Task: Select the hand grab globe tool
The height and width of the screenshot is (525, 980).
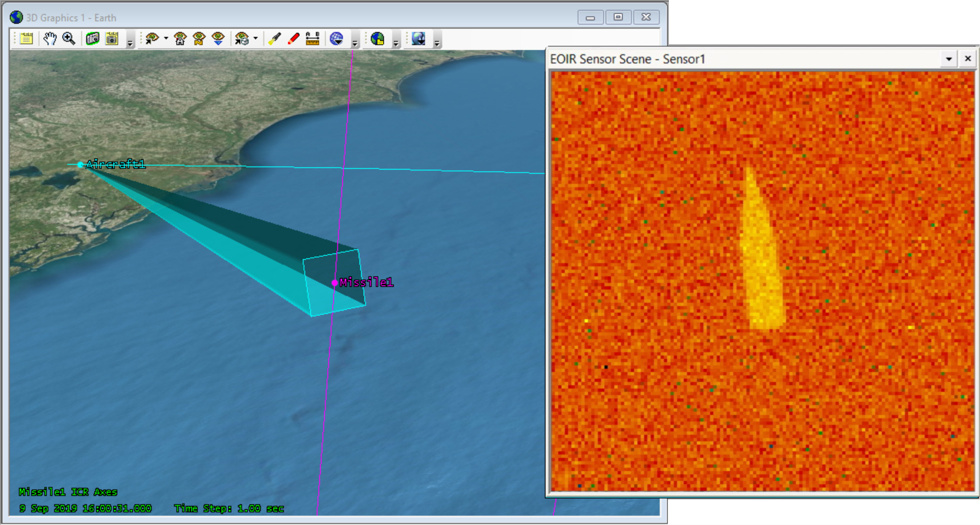Action: tap(50, 38)
